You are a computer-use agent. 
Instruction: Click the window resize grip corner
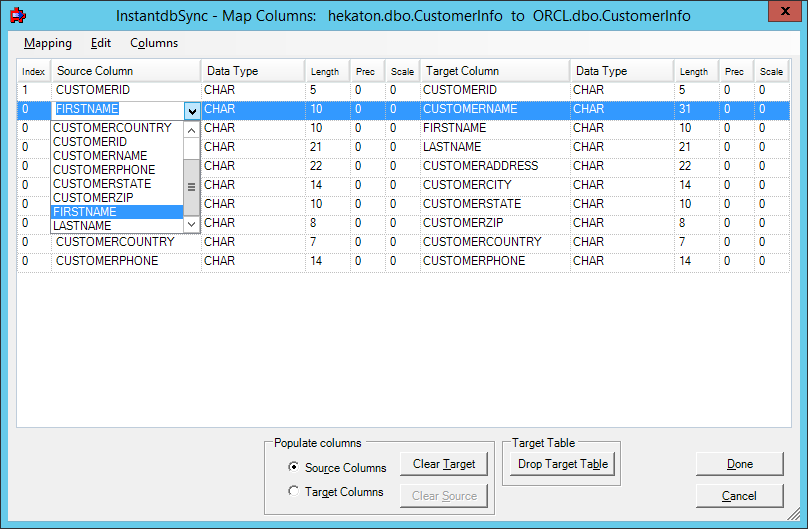[x=794, y=514]
